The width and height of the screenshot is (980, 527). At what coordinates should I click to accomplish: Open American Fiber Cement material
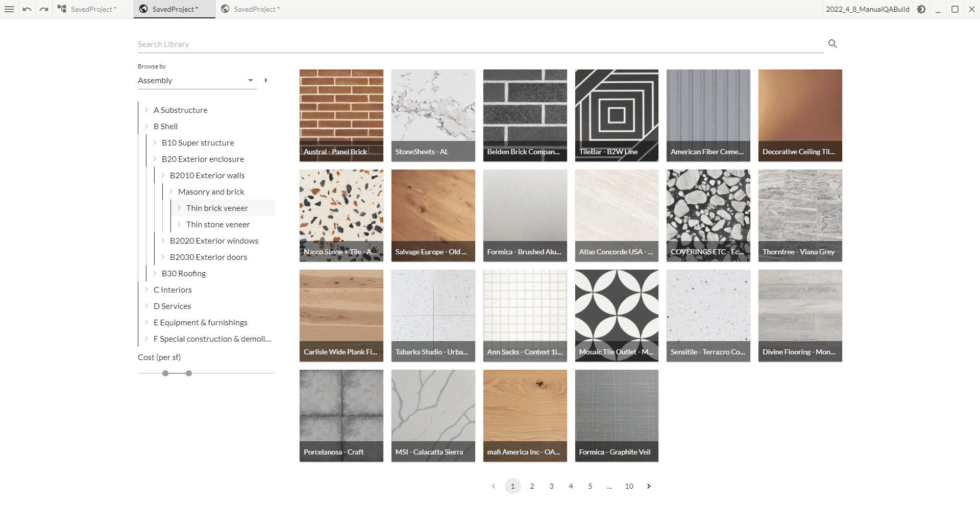pos(708,115)
